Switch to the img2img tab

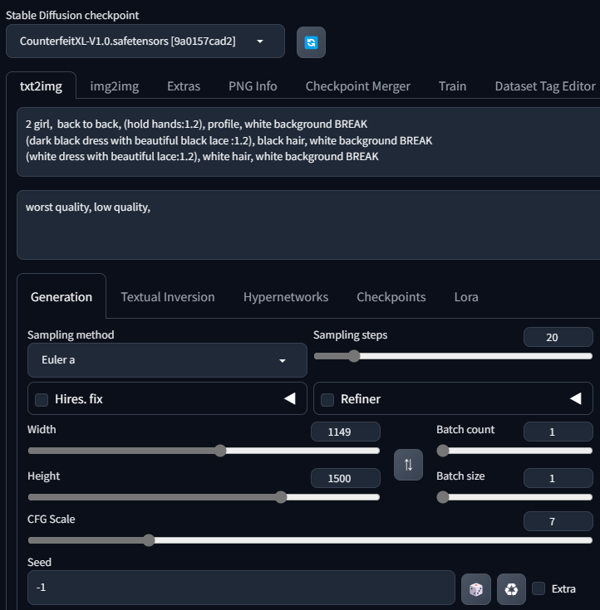[114, 86]
